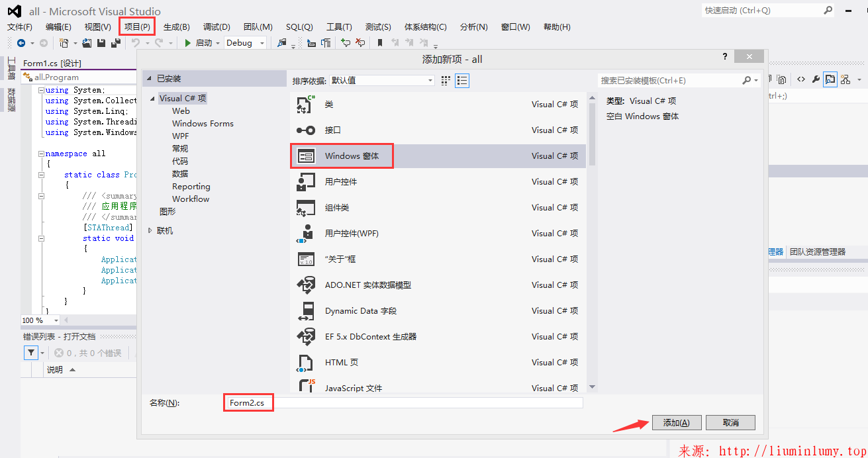Open the 项目(P) menu
The width and height of the screenshot is (868, 458).
pyautogui.click(x=137, y=27)
